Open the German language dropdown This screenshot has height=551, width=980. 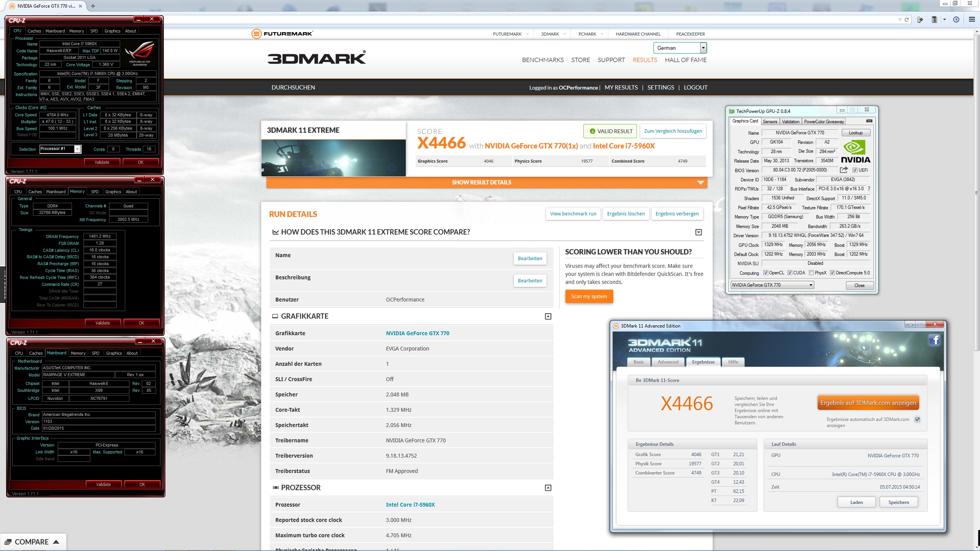(680, 48)
